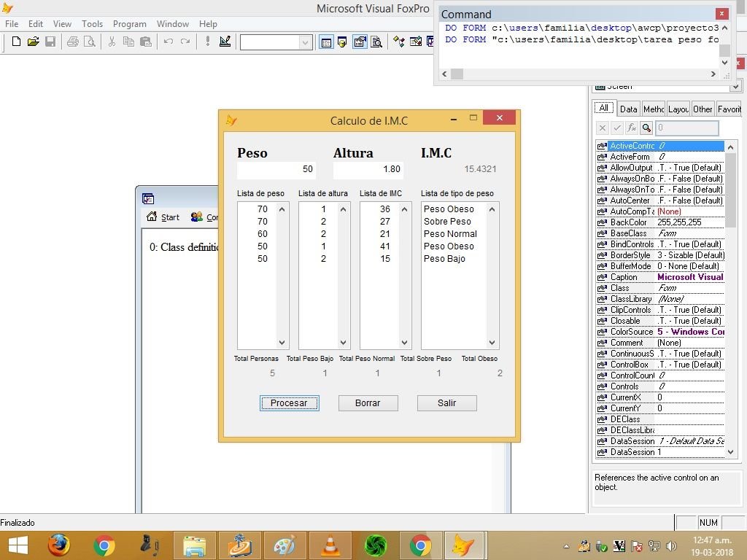Click the Undo arrow icon
Image resolution: width=747 pixels, height=560 pixels.
(169, 42)
